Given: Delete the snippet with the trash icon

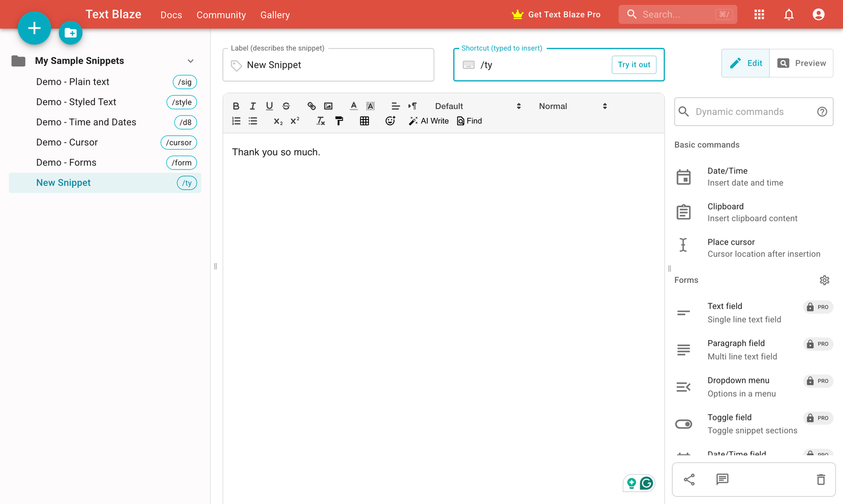Looking at the screenshot, I should [821, 479].
